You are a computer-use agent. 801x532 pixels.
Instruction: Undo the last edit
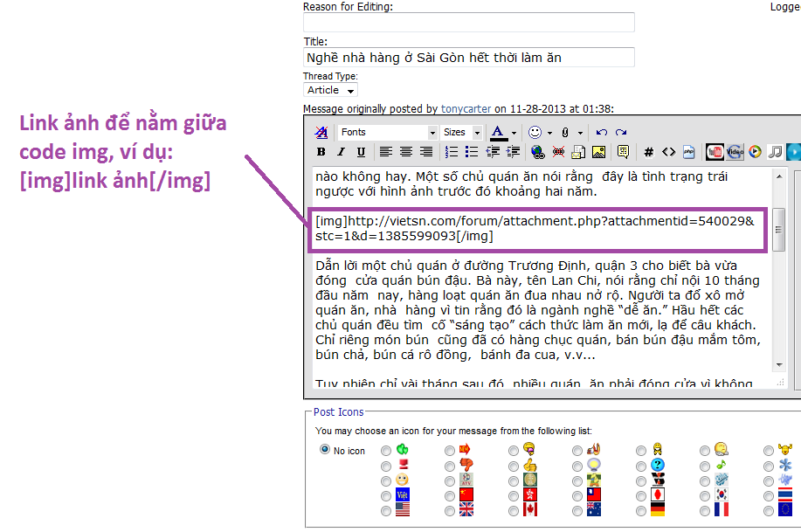pos(601,132)
